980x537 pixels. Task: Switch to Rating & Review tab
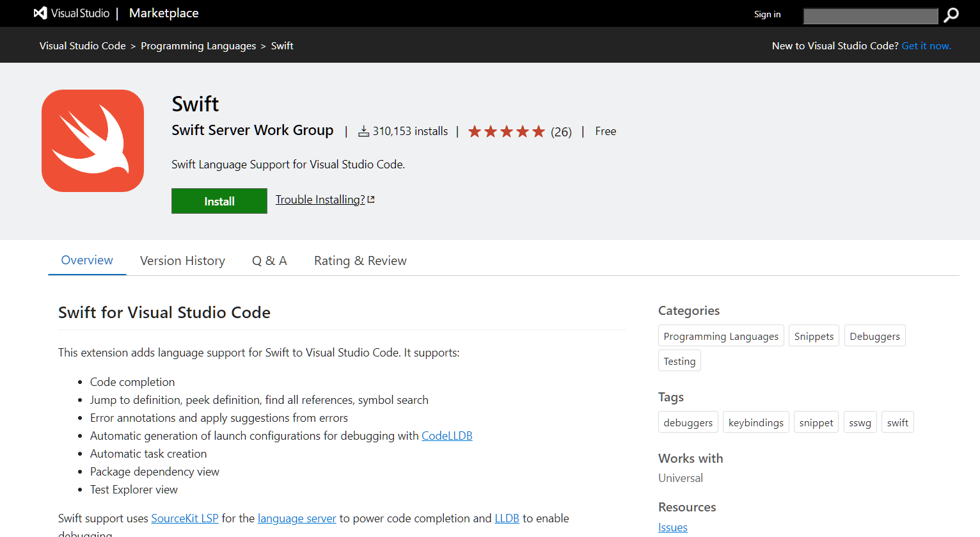(360, 261)
